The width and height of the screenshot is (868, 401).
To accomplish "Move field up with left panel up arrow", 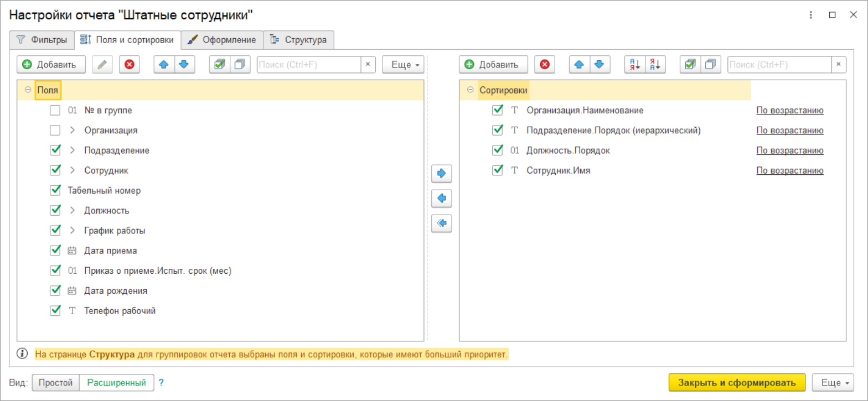I will click(163, 65).
